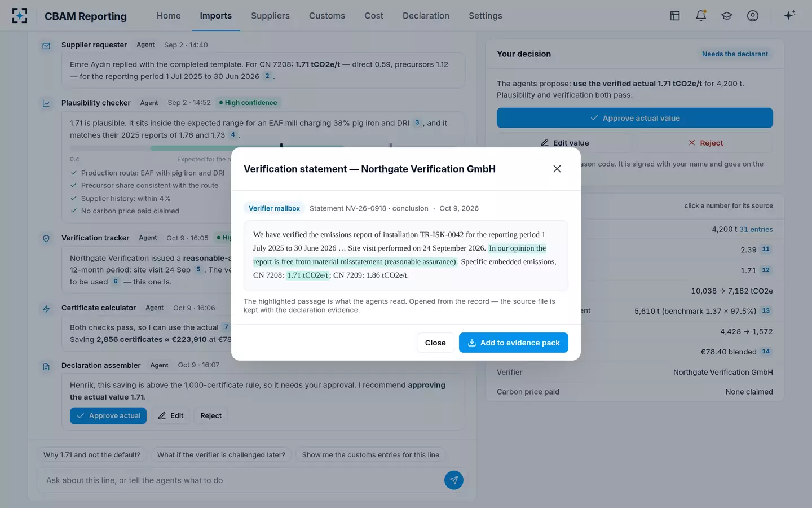Open source reference 13 beside benchmark
Screen dimensions: 812x508
(x=766, y=310)
